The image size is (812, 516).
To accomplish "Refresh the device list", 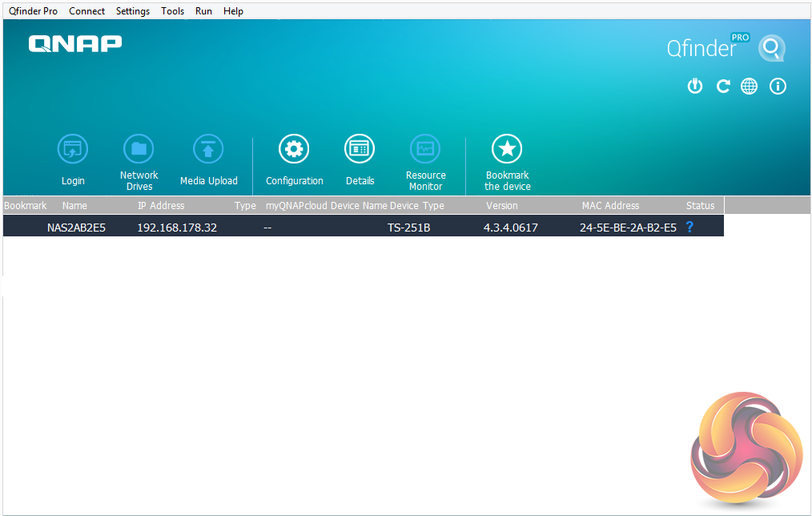I will tap(723, 86).
